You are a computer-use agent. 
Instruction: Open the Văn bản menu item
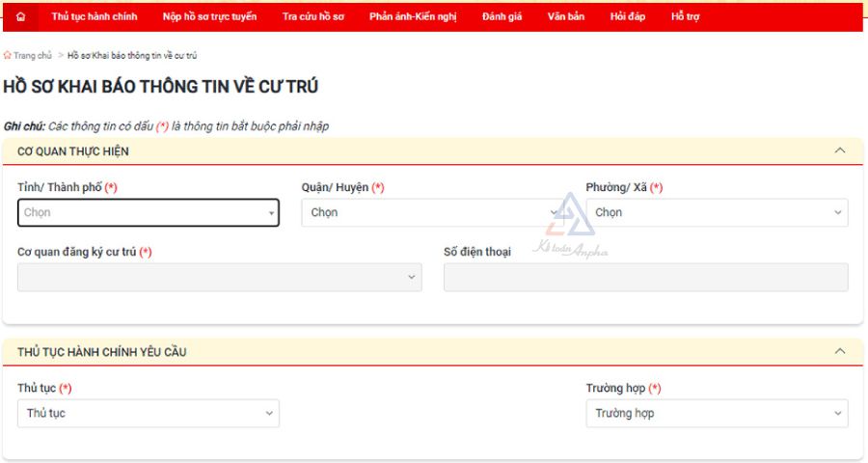tap(565, 17)
